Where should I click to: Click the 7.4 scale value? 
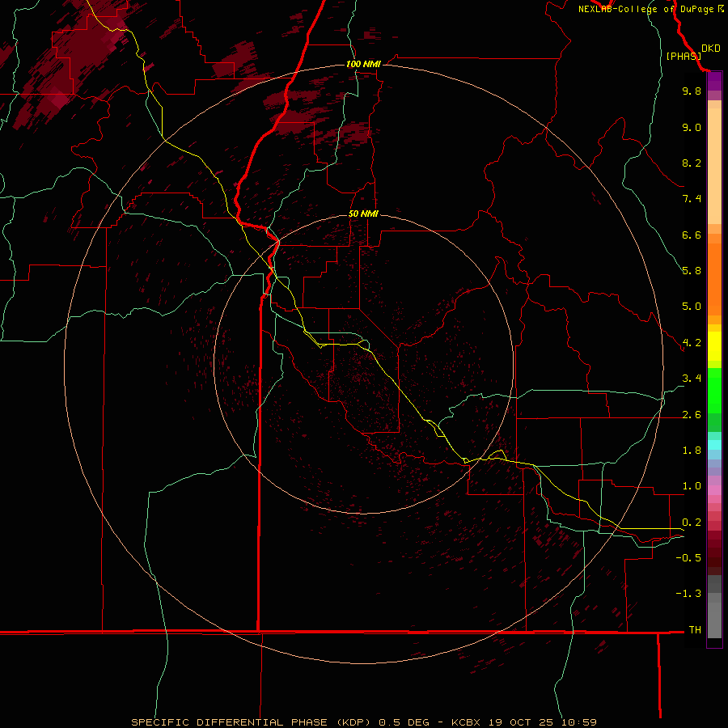[x=692, y=199]
